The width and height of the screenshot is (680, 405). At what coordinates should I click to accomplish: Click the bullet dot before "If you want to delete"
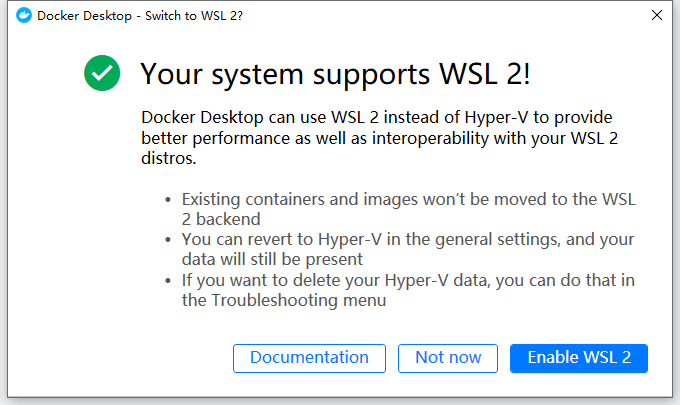168,280
